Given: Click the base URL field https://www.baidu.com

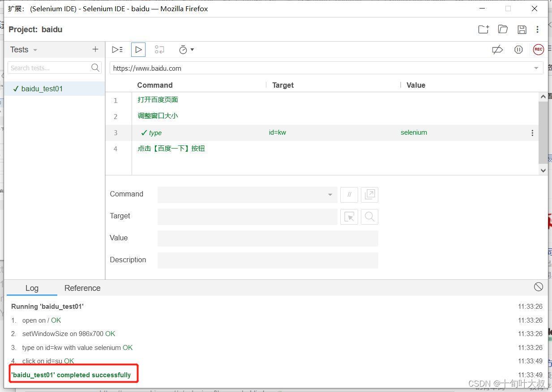Looking at the screenshot, I should pos(321,68).
